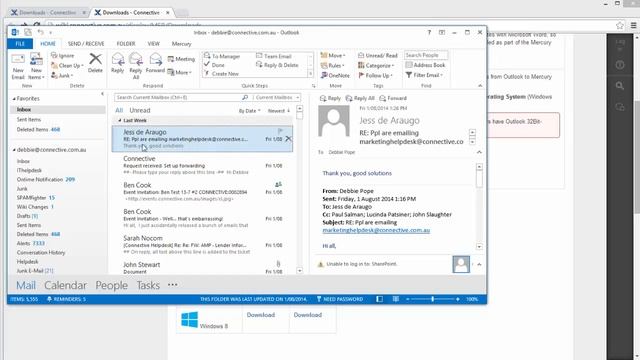Click the magnifier in the mailbox search box

pyautogui.click(x=245, y=98)
